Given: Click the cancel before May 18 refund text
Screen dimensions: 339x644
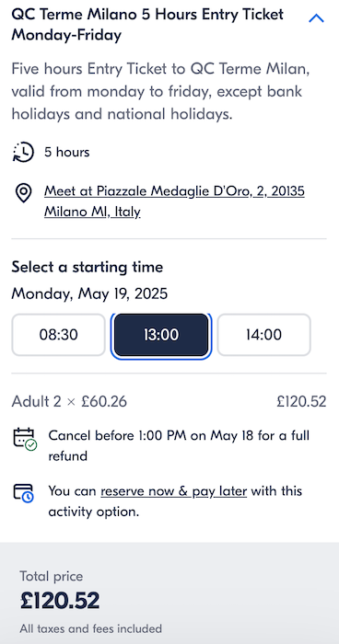Looking at the screenshot, I should [x=179, y=445].
